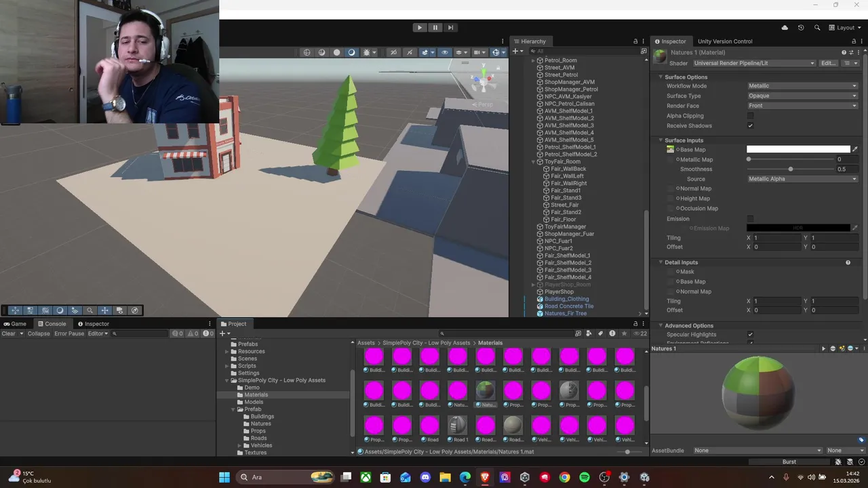This screenshot has width=868, height=488.
Task: Open the Undo History icon
Action: pyautogui.click(x=801, y=28)
